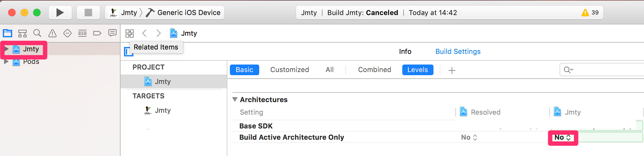Screen dimensions: 644x156
Task: Show the Issue navigator warning triangle
Action: tap(52, 33)
